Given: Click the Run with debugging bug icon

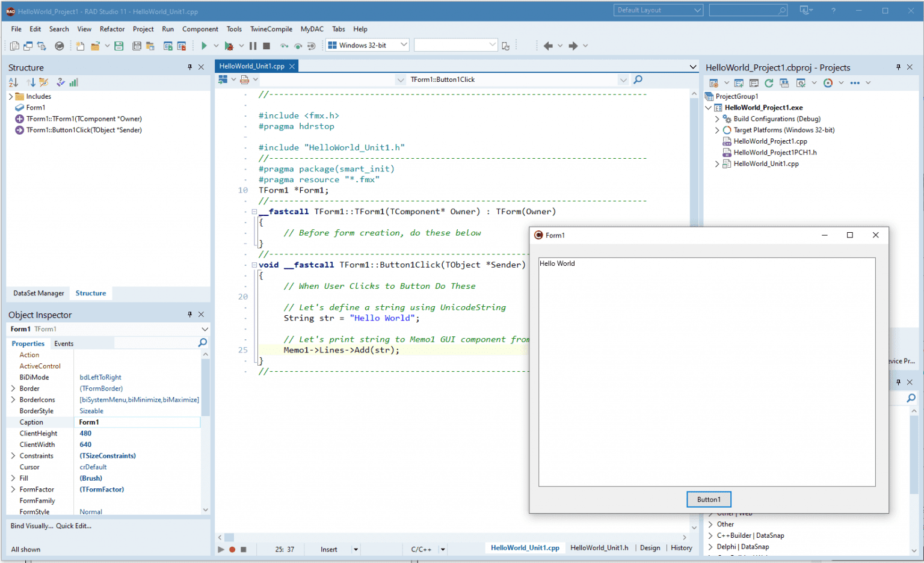Looking at the screenshot, I should click(x=229, y=46).
